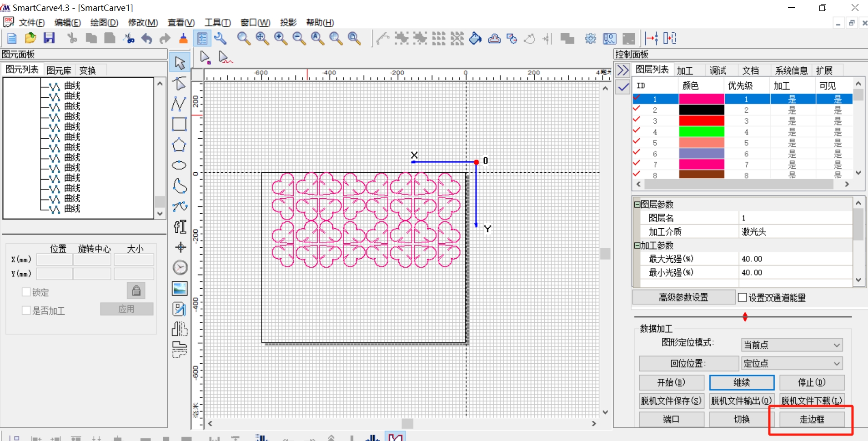Toggle the 是否加工 checkbox
Image resolution: width=868 pixels, height=441 pixels.
(26, 311)
